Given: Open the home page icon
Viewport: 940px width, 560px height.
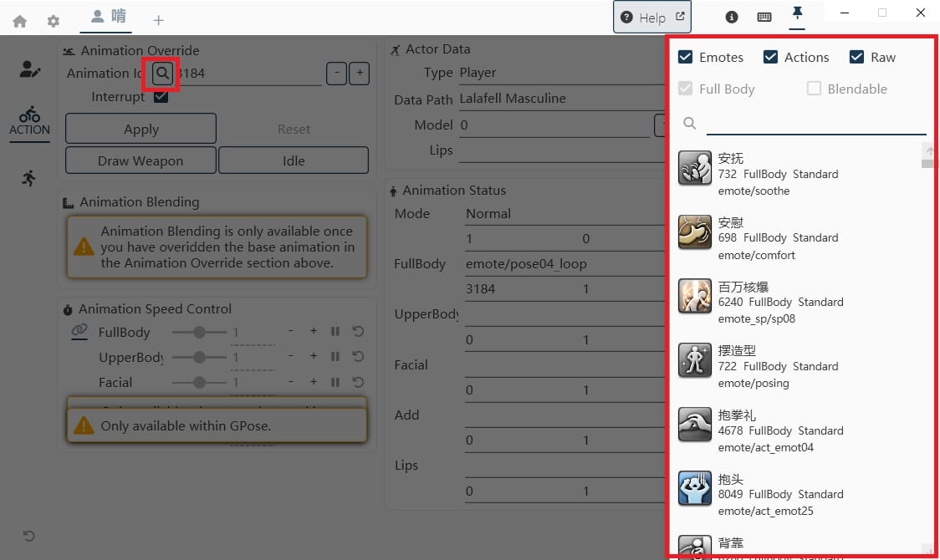Looking at the screenshot, I should click(20, 22).
